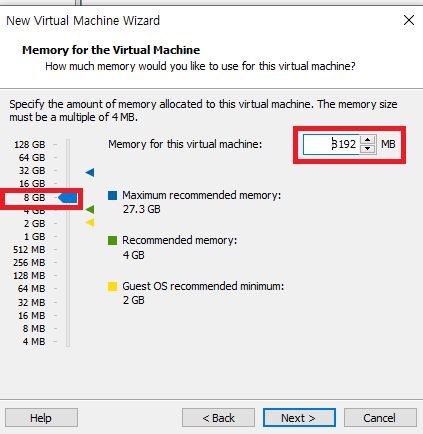Click the yellow guest OS minimum marker
The height and width of the screenshot is (434, 423).
pyautogui.click(x=90, y=222)
